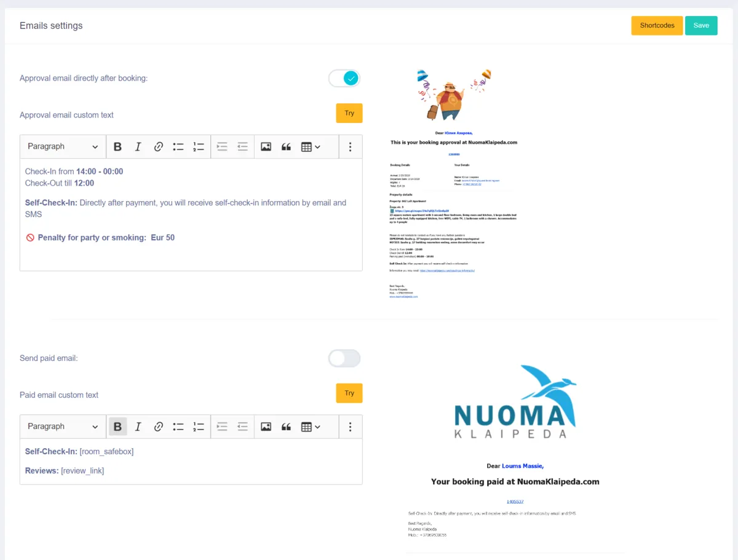Toggle bold in approval email editor
Image resolution: width=738 pixels, height=560 pixels.
[x=117, y=147]
